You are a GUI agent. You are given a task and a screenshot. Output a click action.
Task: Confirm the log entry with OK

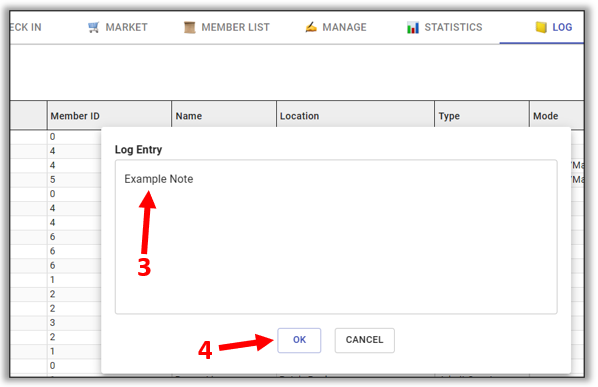[x=299, y=340]
